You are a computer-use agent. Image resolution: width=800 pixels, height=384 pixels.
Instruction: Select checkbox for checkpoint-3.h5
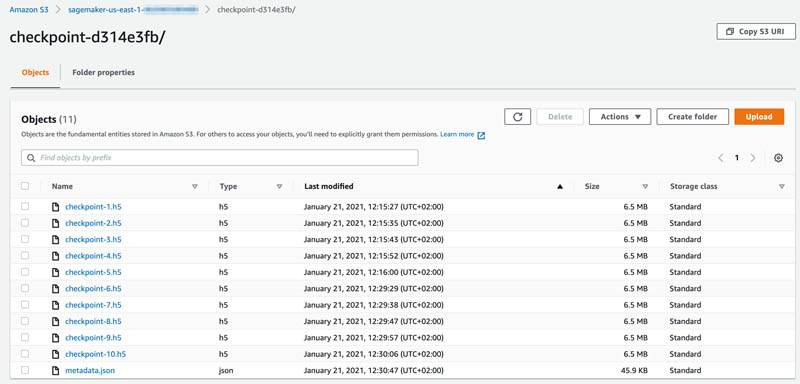pyautogui.click(x=25, y=239)
